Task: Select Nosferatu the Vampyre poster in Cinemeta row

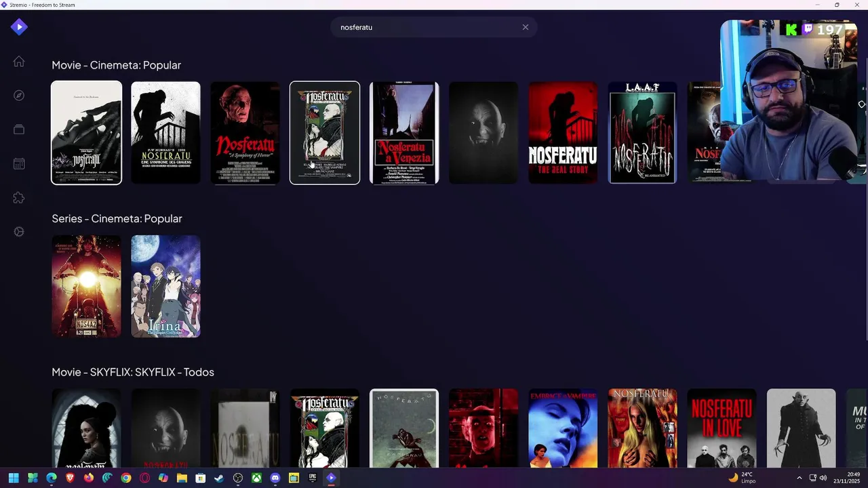Action: 325,133
